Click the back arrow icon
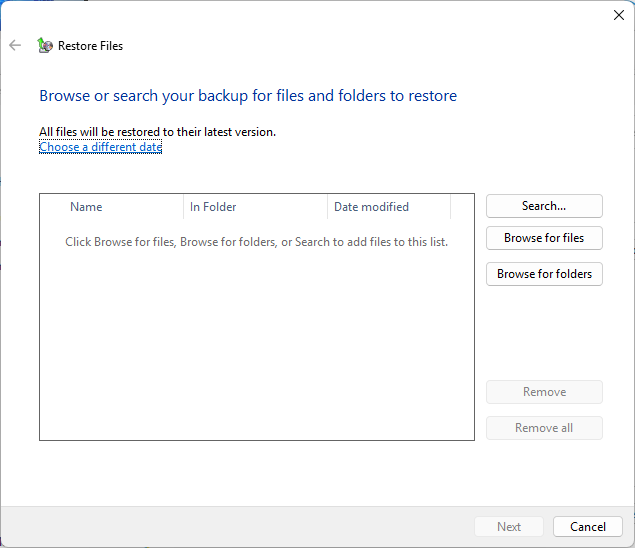This screenshot has height=548, width=635. pyautogui.click(x=15, y=45)
